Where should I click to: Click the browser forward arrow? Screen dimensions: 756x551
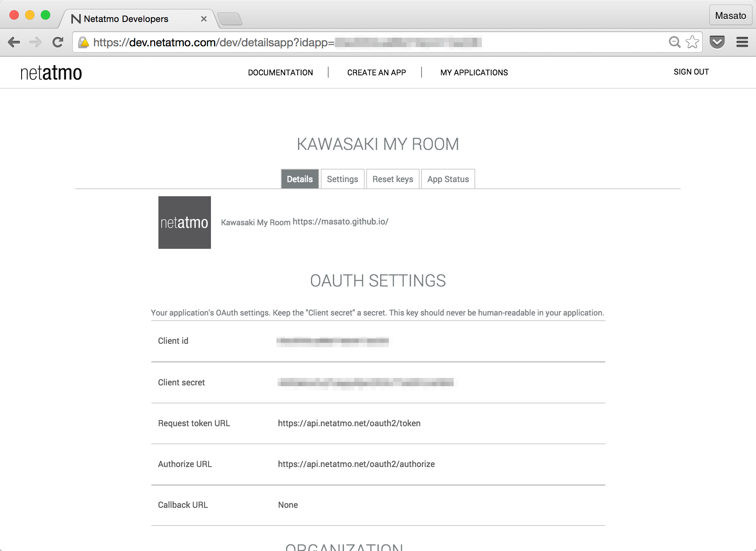(x=36, y=42)
